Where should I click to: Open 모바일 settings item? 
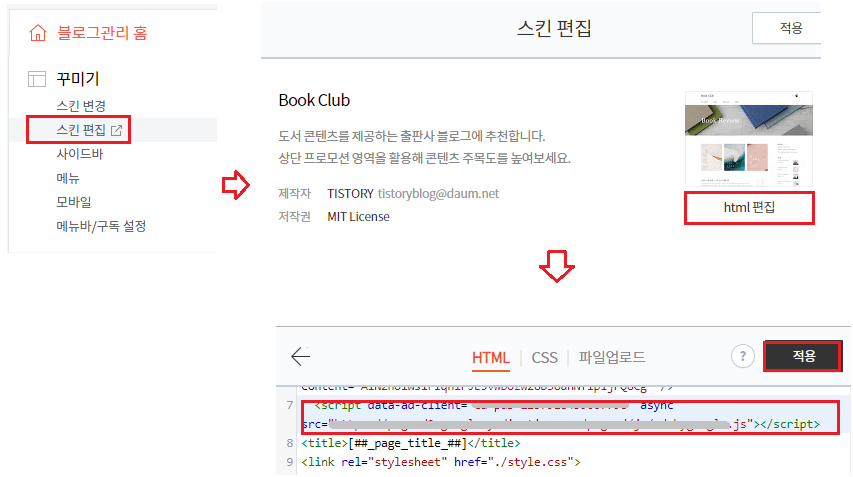coord(73,202)
